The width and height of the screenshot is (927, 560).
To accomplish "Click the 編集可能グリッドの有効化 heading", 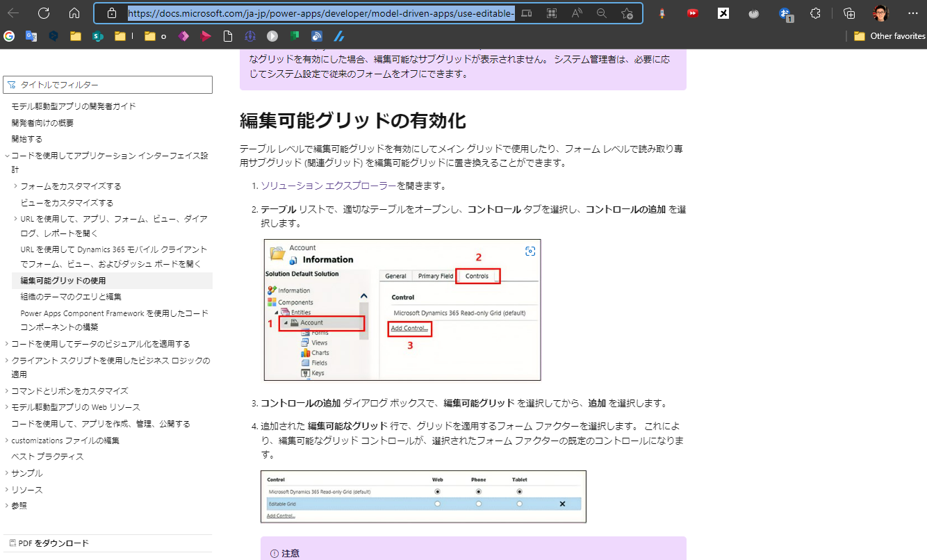I will pos(352,120).
